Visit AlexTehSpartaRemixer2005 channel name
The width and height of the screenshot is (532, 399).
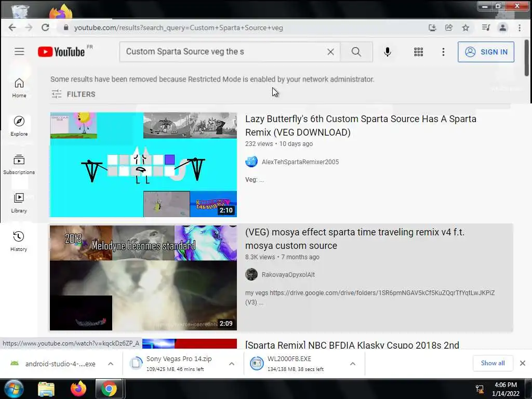[300, 162]
